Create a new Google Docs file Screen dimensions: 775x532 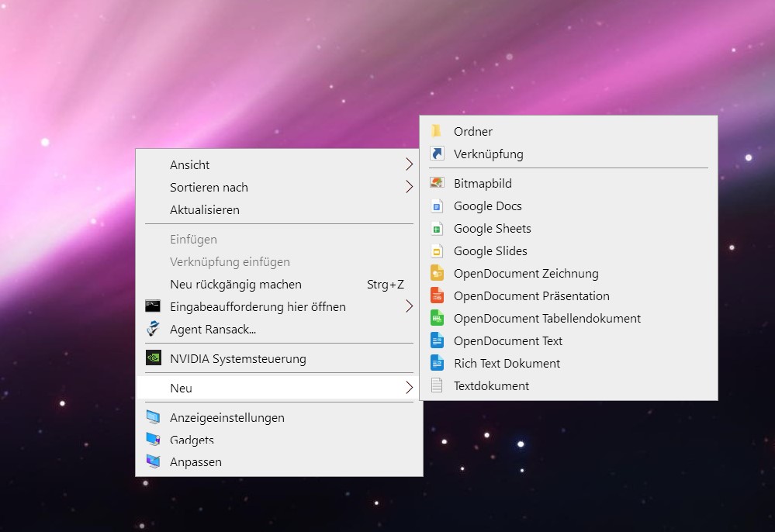click(569, 206)
